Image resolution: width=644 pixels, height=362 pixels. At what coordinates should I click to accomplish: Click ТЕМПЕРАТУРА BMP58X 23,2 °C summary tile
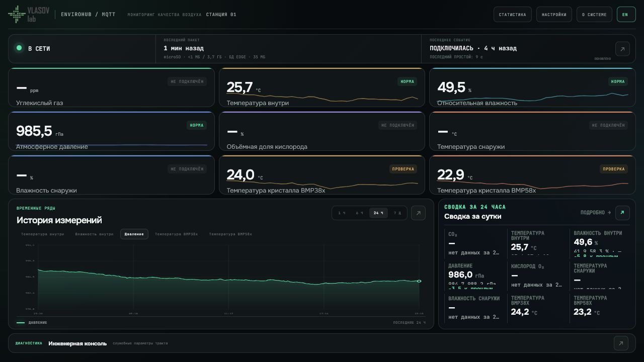pyautogui.click(x=601, y=308)
